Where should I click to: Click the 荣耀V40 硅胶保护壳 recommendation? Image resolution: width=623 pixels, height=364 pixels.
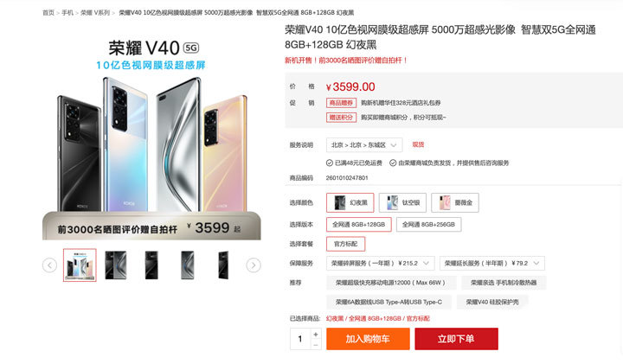click(x=492, y=302)
